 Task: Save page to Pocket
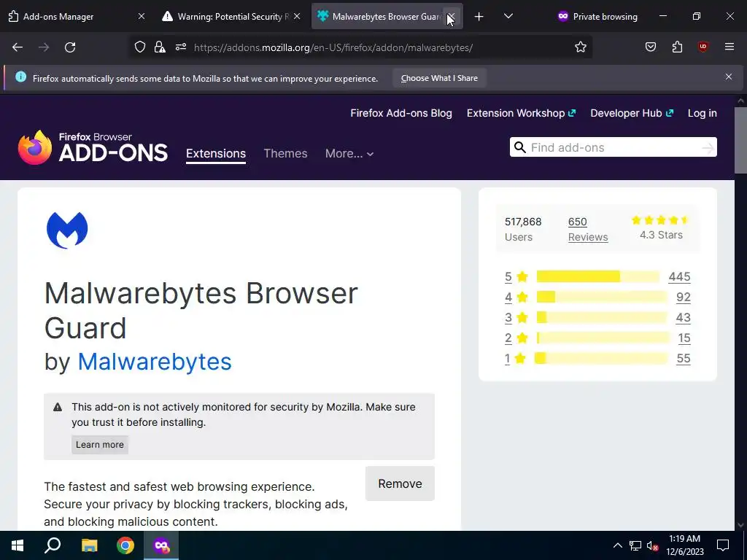(x=651, y=47)
